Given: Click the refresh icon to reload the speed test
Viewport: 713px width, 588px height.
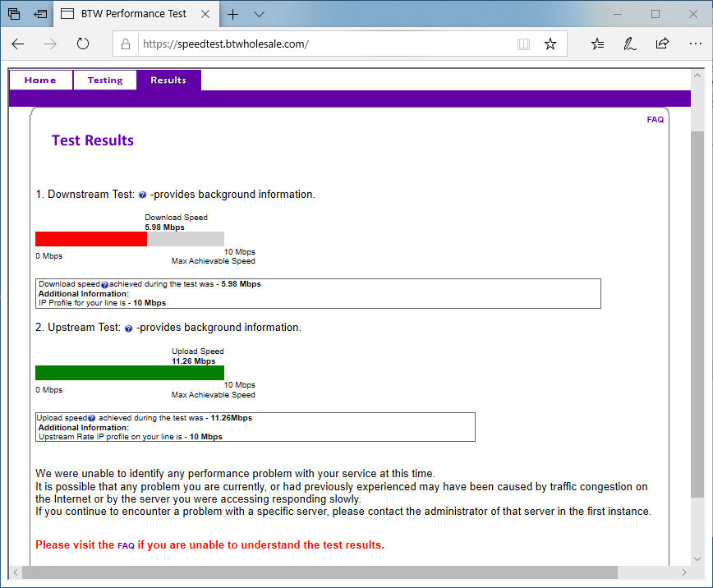Looking at the screenshot, I should pos(82,44).
